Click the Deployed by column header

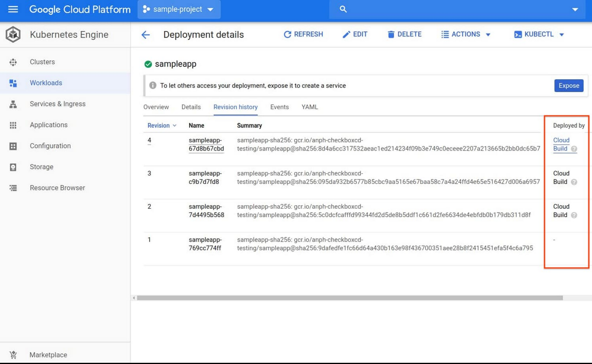pos(569,125)
